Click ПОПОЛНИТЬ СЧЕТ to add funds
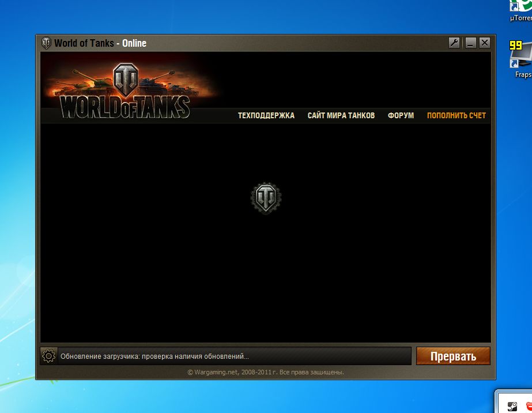 pyautogui.click(x=456, y=115)
